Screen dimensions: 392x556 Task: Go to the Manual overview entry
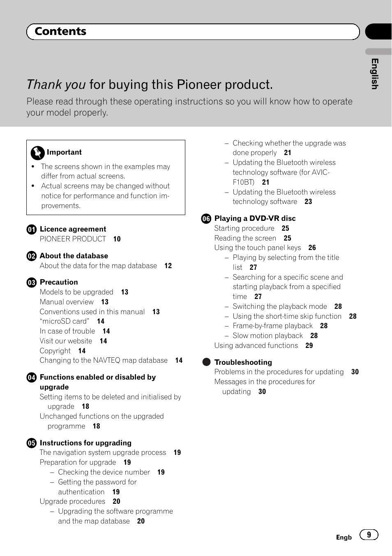(67, 302)
